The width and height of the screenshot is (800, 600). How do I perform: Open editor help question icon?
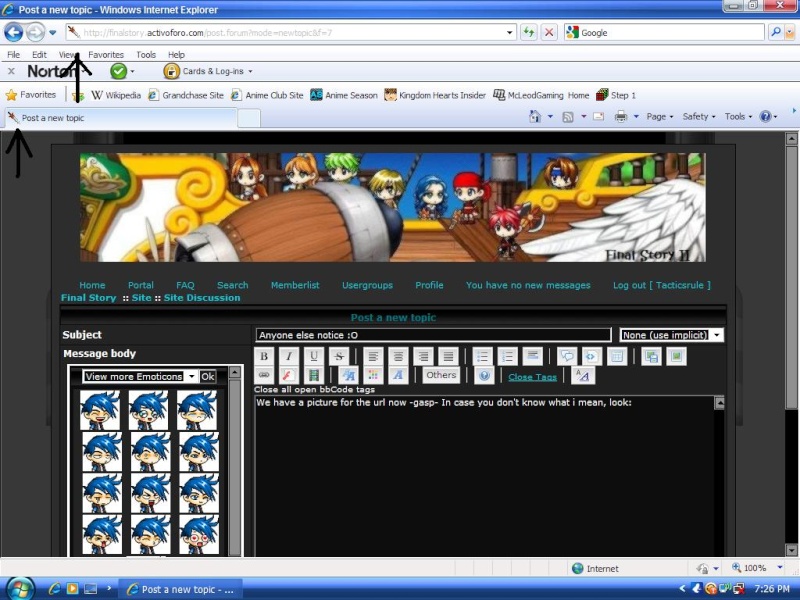tap(484, 376)
